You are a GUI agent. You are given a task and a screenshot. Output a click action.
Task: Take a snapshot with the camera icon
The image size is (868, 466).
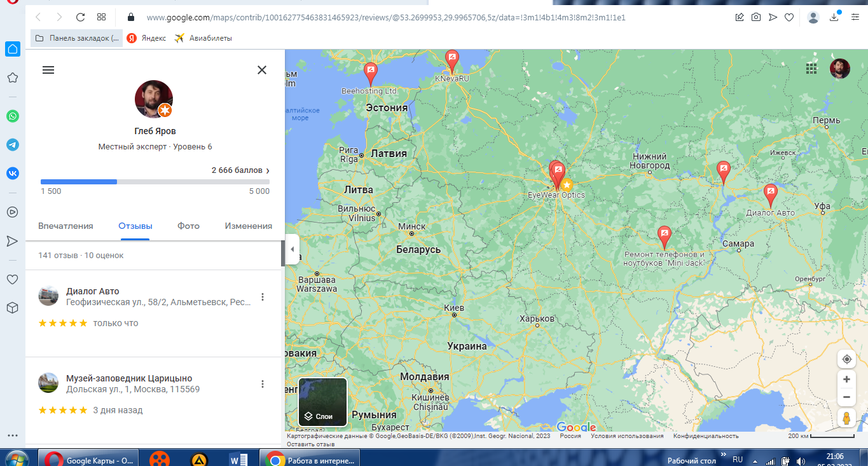756,17
